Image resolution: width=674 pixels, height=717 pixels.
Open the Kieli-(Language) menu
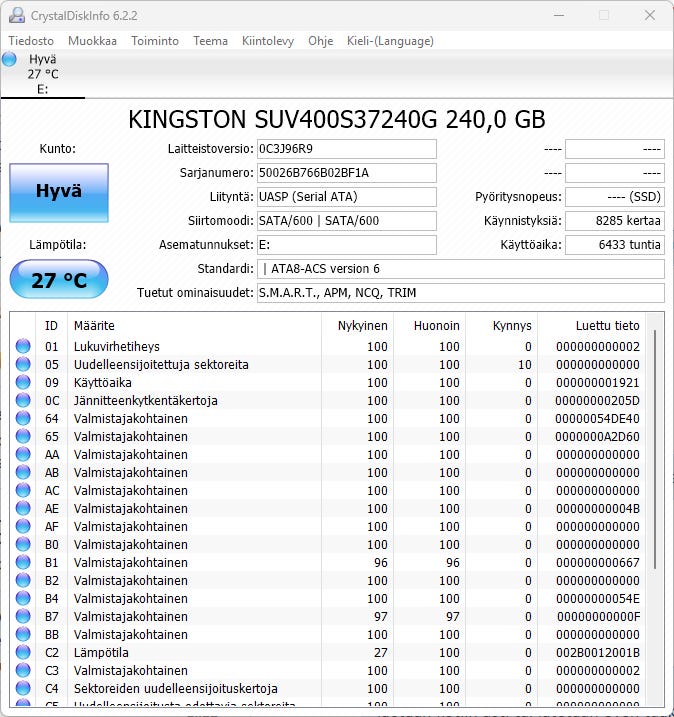pos(389,41)
